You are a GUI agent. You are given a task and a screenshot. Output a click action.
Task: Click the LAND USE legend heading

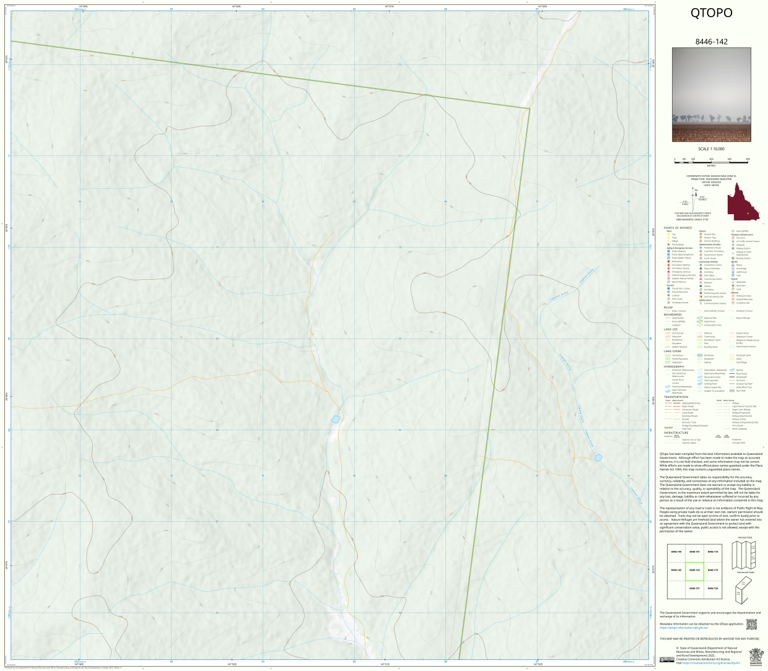[670, 330]
